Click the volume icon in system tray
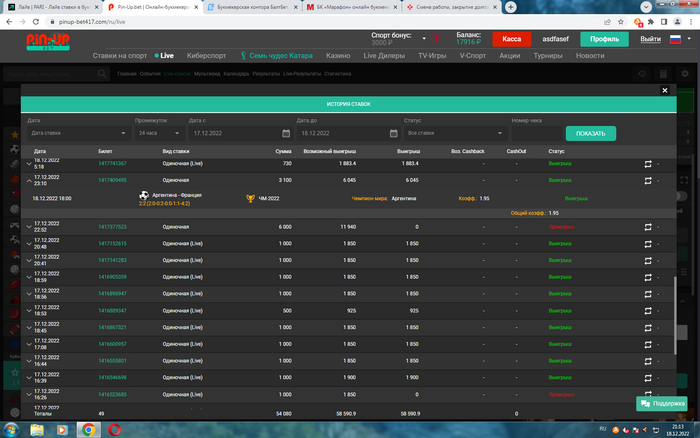Viewport: 700px width, 438px height. pos(645,430)
